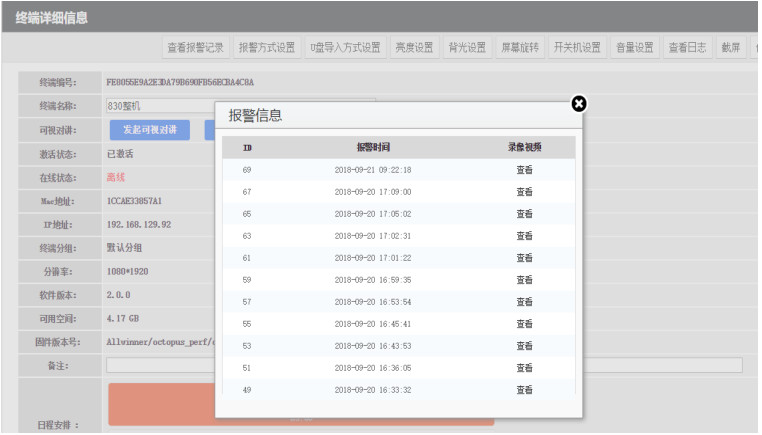The height and width of the screenshot is (435, 762).
Task: Open 音量设置
Action: pos(635,48)
